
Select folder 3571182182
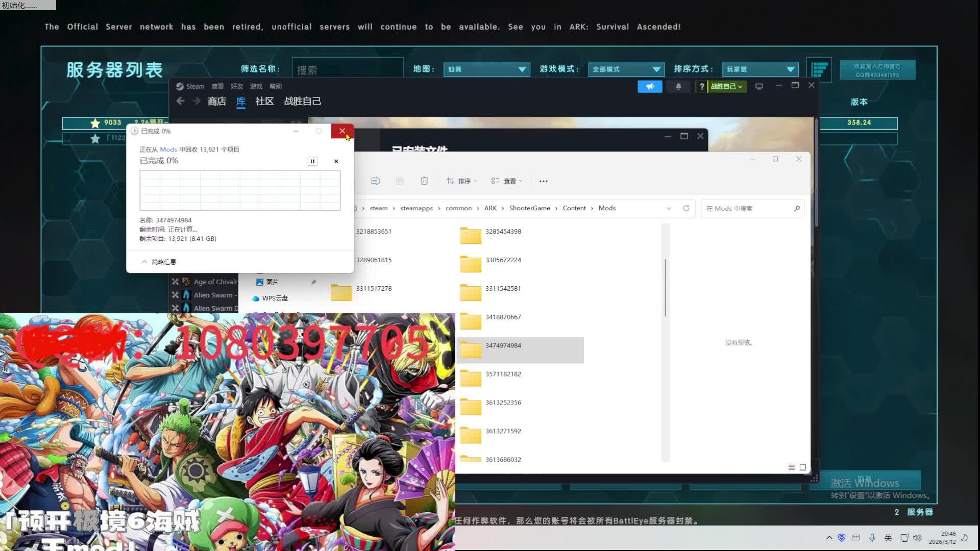point(503,374)
